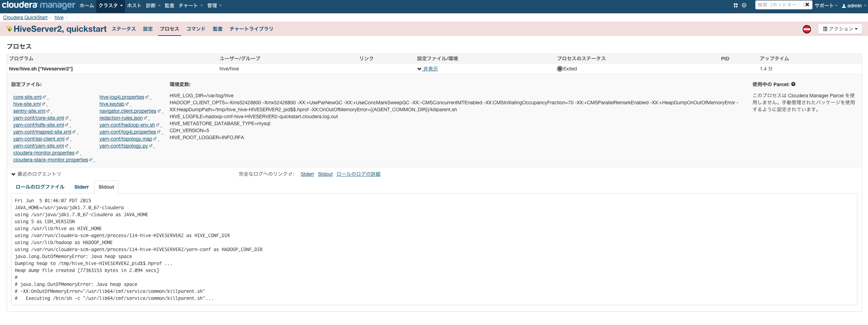Select the ロールのログファイル log tab
Screen dimensions: 868x325
pos(40,187)
